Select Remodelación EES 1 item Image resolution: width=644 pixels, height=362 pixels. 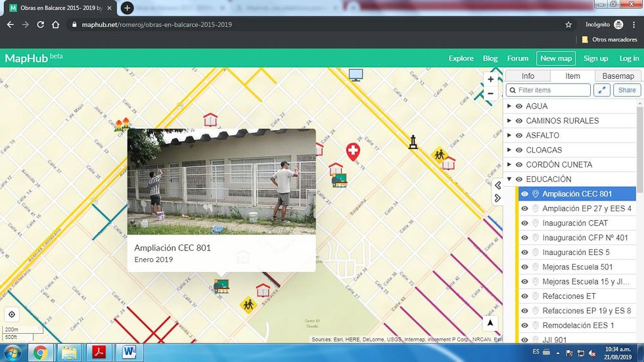[x=578, y=325]
